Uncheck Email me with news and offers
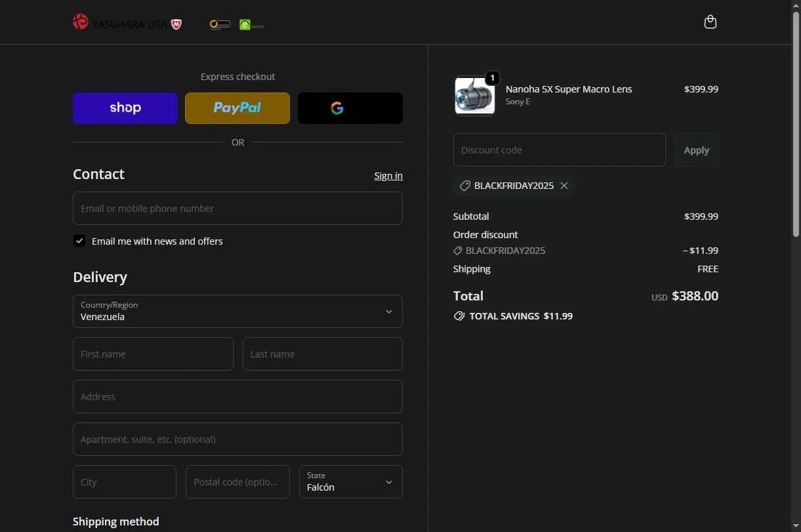The height and width of the screenshot is (532, 801). coord(79,241)
